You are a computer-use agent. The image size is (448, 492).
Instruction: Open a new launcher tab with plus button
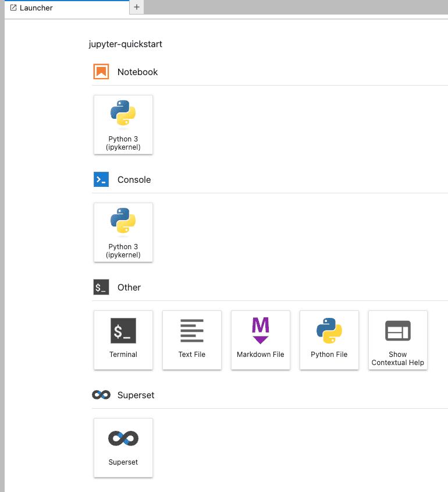[137, 7]
